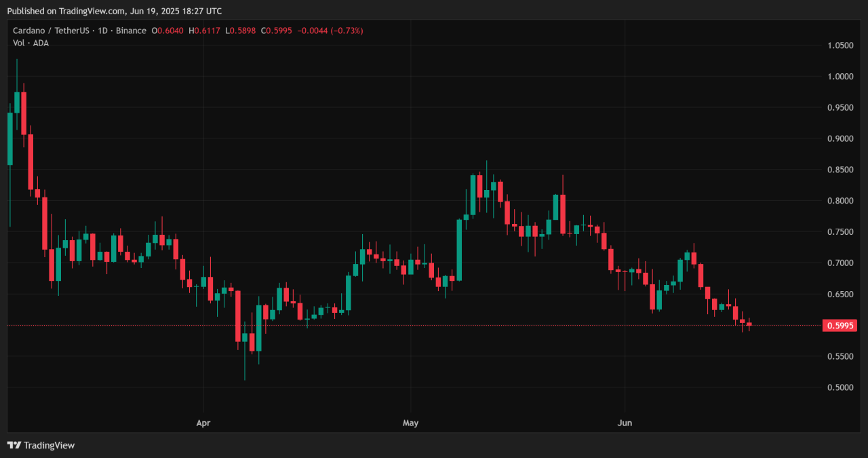
Task: Click the red 0.5995 current price tag
Action: [840, 326]
